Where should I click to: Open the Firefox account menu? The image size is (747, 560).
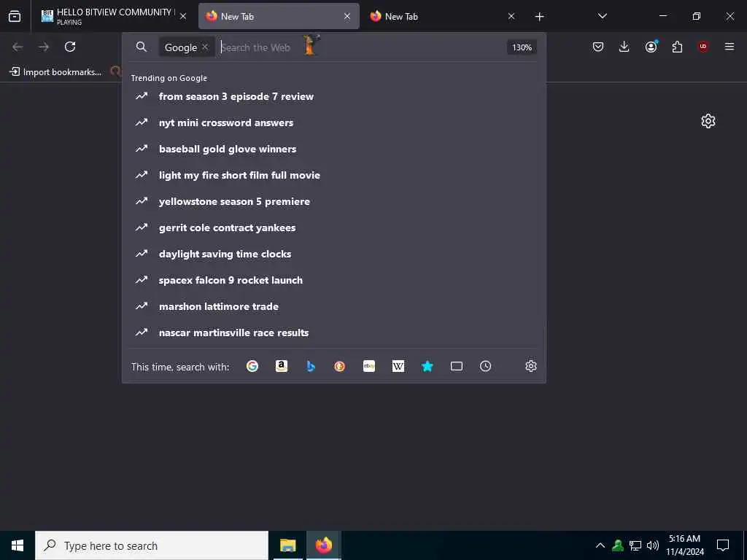point(651,47)
